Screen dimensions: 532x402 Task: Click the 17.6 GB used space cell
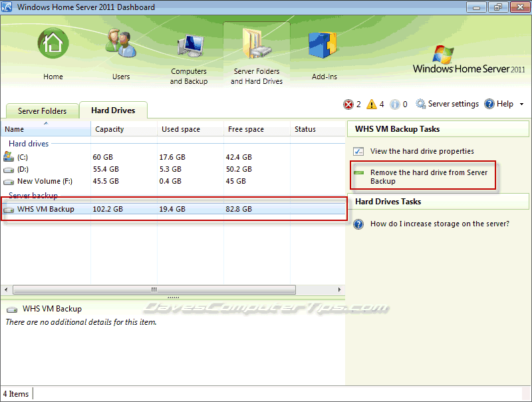pos(172,157)
